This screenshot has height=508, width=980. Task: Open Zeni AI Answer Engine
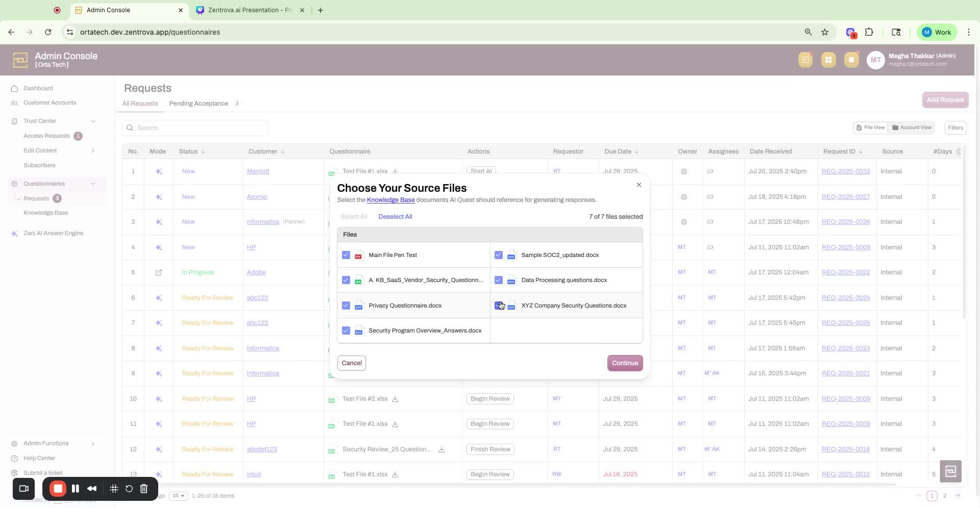(53, 233)
